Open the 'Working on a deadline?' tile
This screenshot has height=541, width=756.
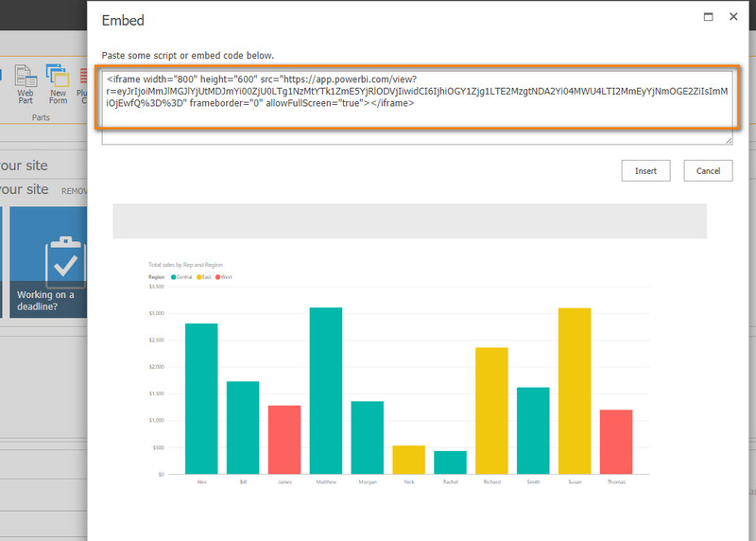[x=48, y=262]
